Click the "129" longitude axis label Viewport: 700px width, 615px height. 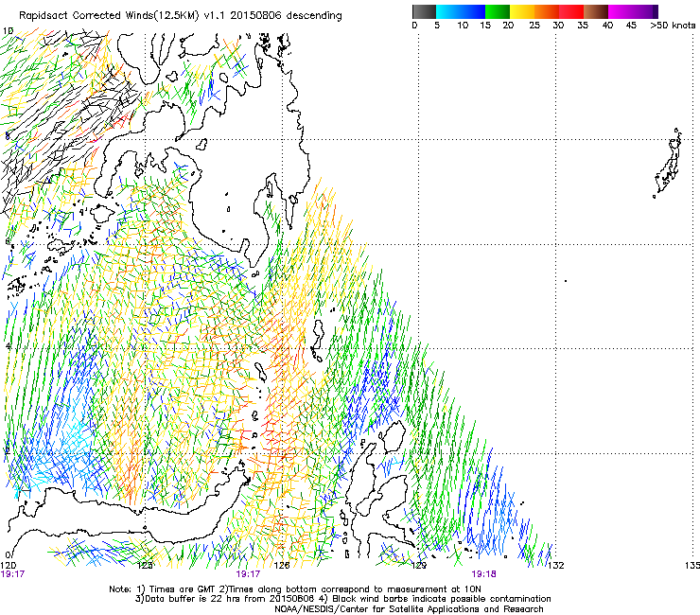[x=418, y=566]
